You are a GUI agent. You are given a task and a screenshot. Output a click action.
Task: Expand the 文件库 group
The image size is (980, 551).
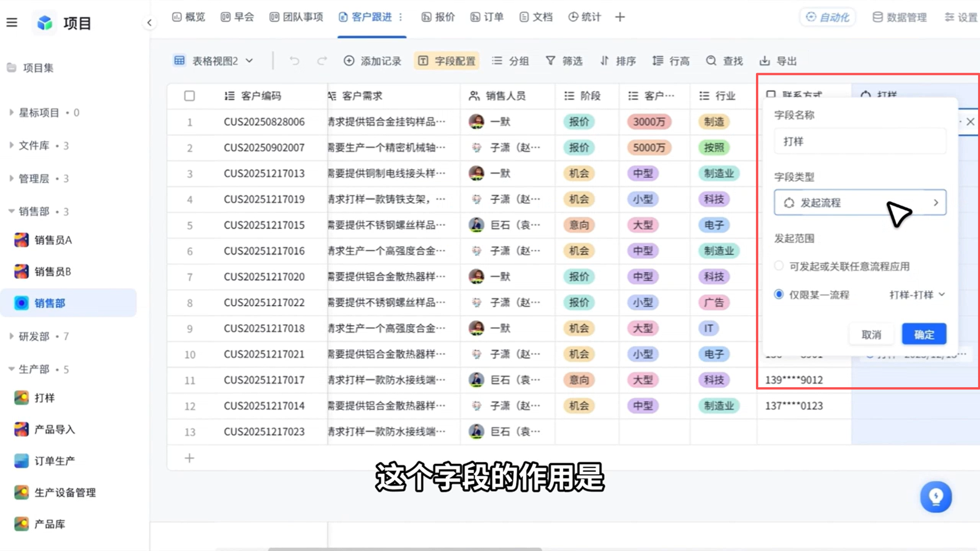coord(11,145)
